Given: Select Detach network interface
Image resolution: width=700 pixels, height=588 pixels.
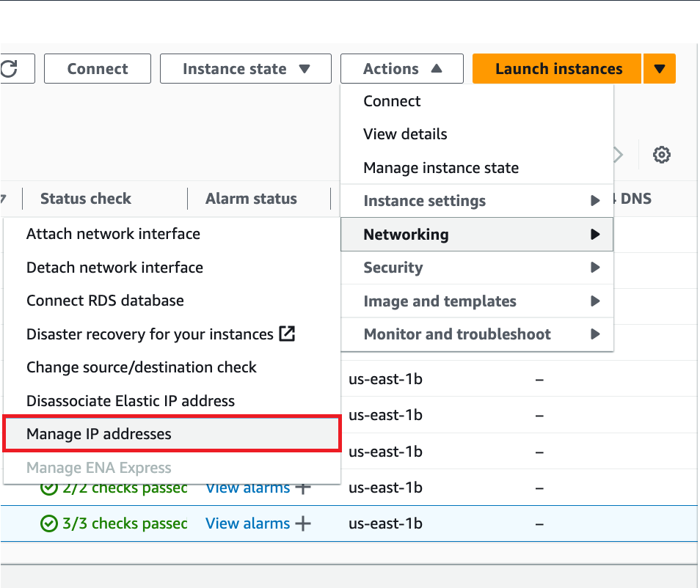Looking at the screenshot, I should click(172, 267).
